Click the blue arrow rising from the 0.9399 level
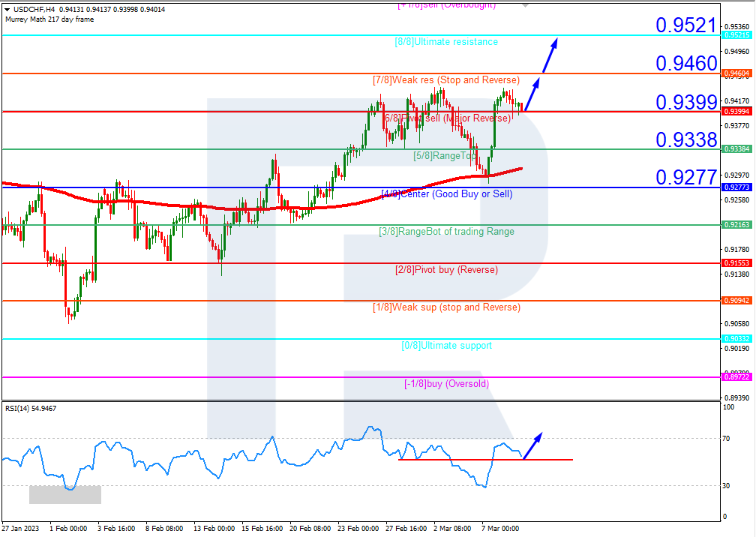 pos(532,93)
